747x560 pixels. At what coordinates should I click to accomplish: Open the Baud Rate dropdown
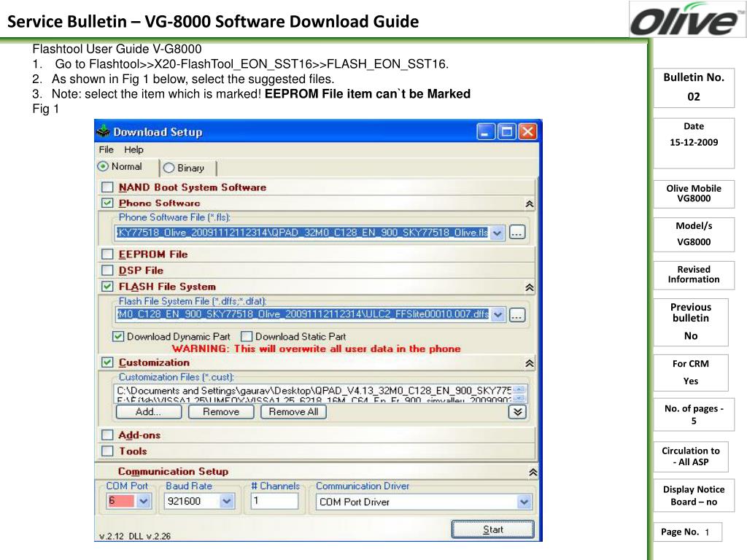(x=227, y=502)
